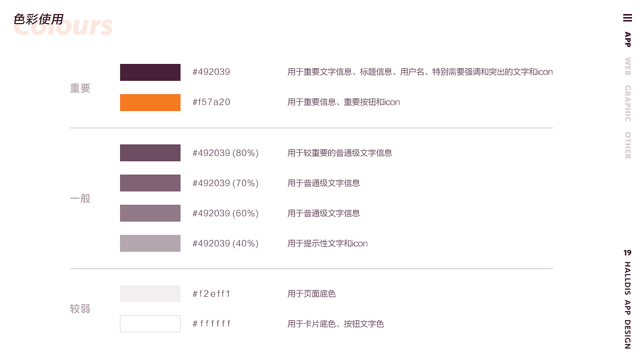The width and height of the screenshot is (644, 362).
Task: Click the #492039 40% opacity swatch
Action: [150, 243]
